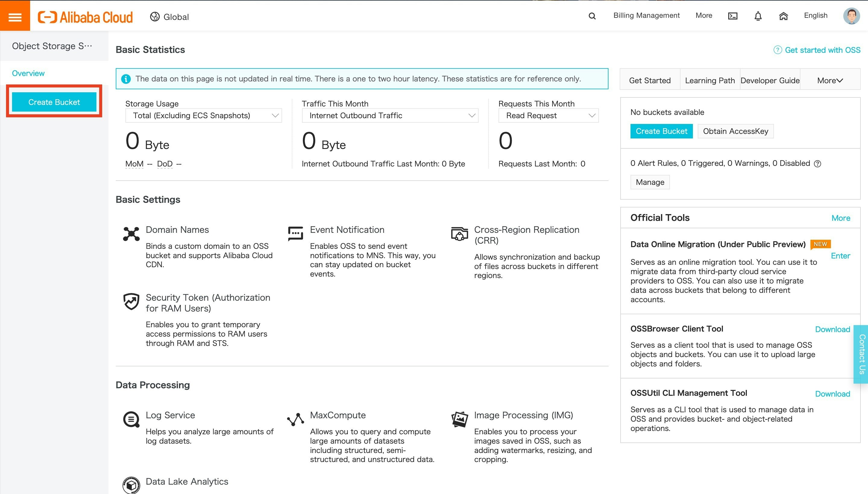Open More link in Official Tools

(841, 218)
